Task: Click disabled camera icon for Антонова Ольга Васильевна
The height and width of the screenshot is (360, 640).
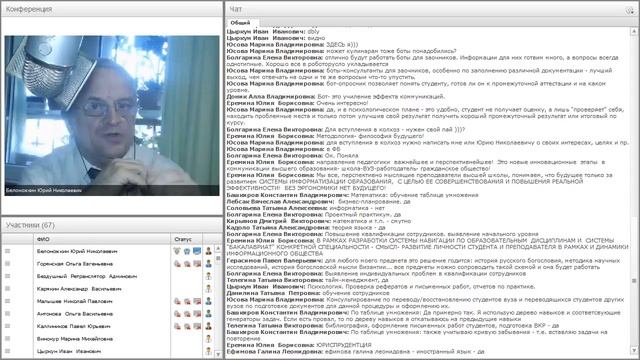Action: coord(187,314)
